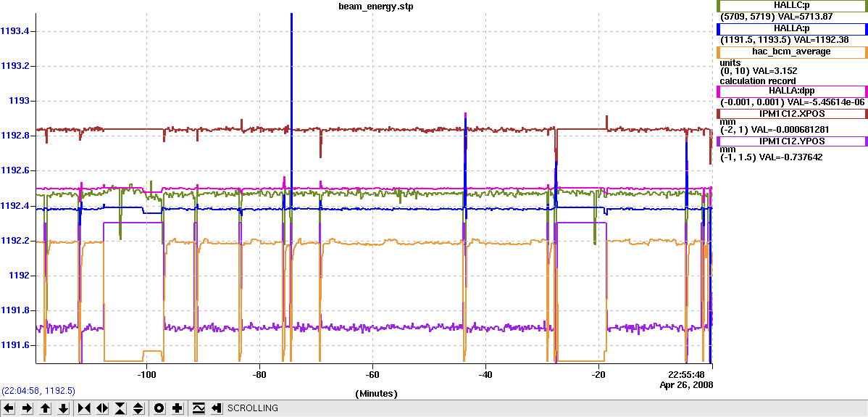The width and height of the screenshot is (868, 417).
Task: Zoom in vertically with the hourglass icon
Action: pos(120,408)
